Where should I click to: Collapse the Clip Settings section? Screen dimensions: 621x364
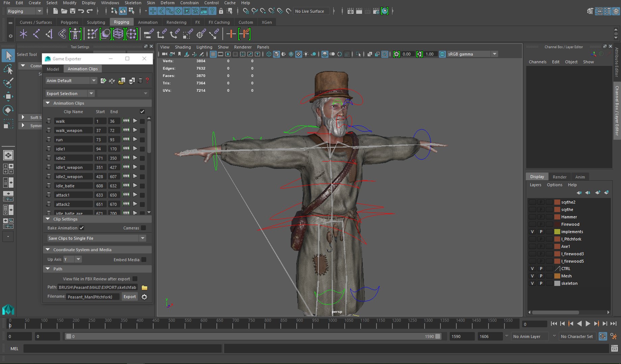tap(48, 219)
